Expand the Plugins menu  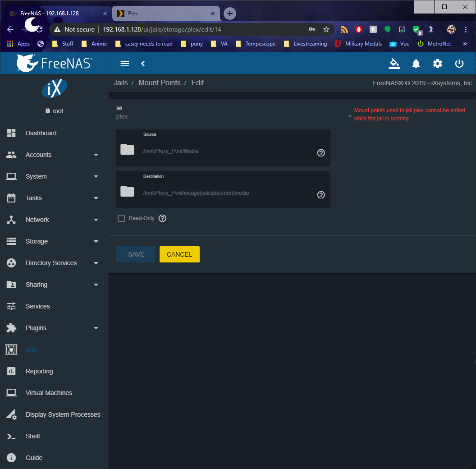tap(55, 328)
